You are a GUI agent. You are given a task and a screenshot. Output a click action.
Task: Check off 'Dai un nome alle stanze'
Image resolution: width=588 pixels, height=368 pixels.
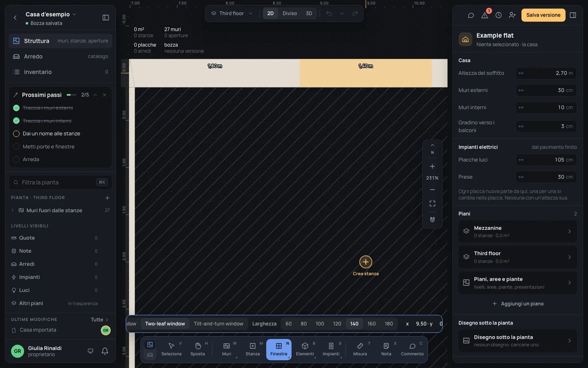click(x=16, y=134)
